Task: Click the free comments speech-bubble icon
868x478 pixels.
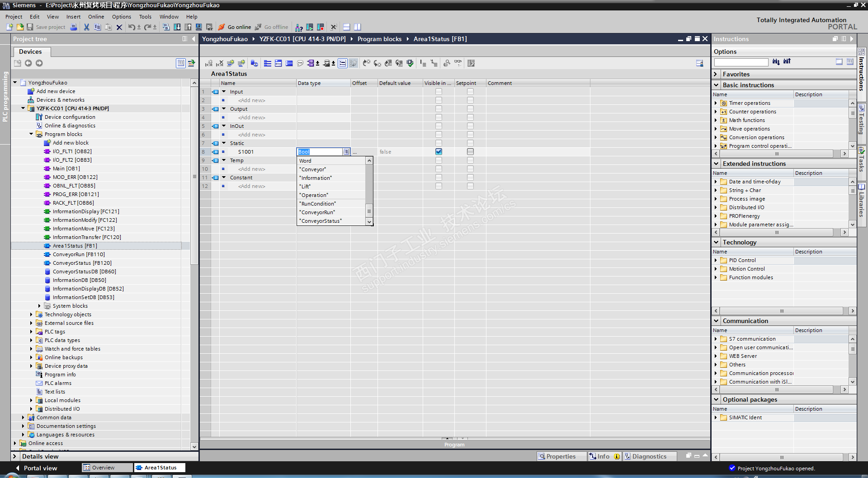Action: coord(300,63)
